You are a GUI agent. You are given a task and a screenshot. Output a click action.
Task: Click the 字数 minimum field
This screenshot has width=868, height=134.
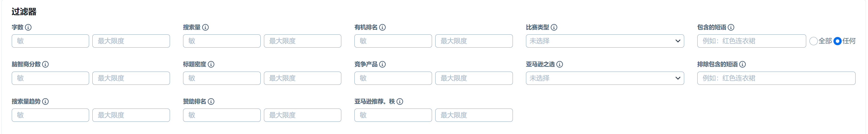(x=50, y=41)
